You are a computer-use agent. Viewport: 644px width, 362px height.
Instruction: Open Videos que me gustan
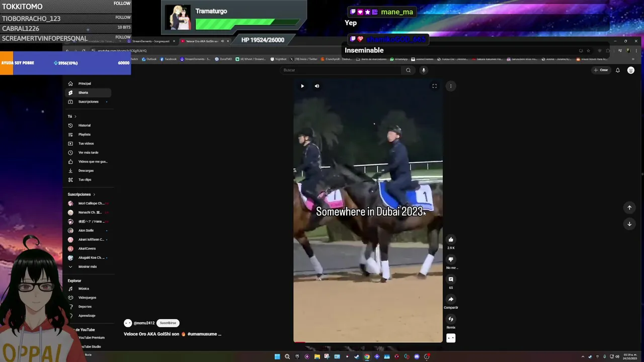(x=89, y=161)
